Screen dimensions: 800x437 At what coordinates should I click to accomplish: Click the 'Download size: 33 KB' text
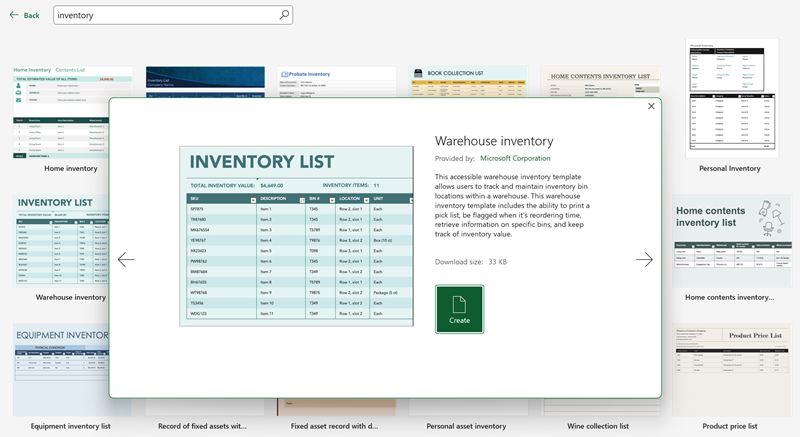click(x=470, y=262)
